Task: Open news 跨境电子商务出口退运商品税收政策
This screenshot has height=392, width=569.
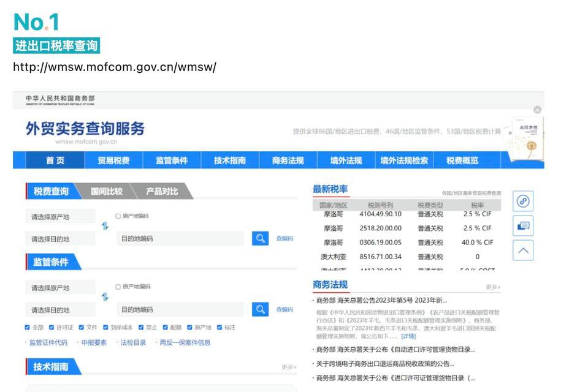Action: [x=385, y=364]
